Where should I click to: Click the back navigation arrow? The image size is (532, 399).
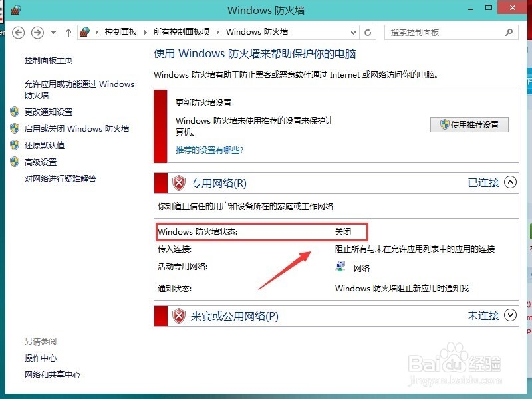click(20, 32)
